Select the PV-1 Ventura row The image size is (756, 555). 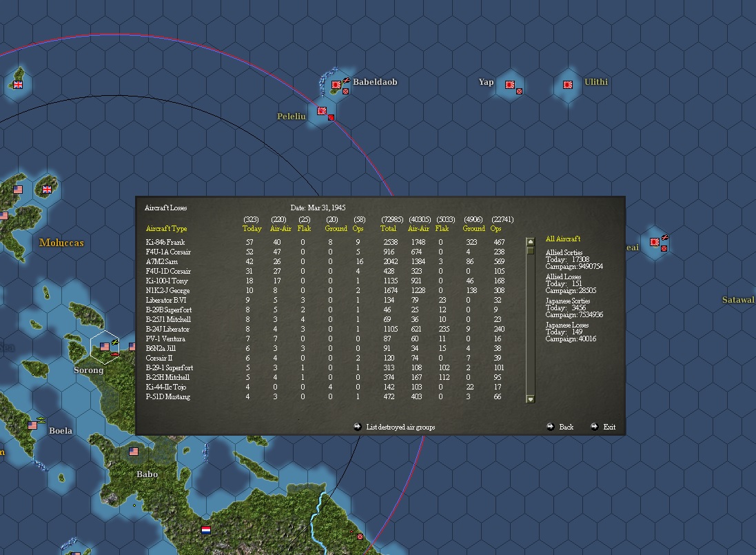[325, 339]
